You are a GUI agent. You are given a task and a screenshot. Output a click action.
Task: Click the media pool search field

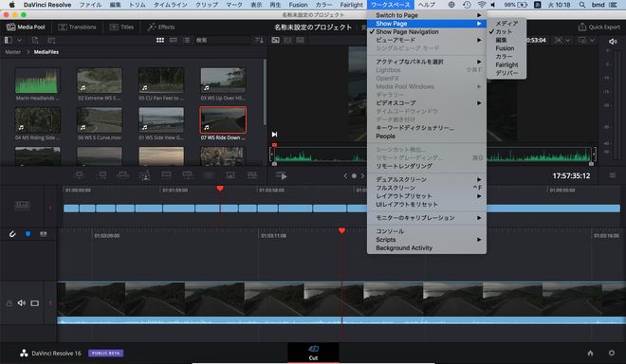[x=222, y=41]
